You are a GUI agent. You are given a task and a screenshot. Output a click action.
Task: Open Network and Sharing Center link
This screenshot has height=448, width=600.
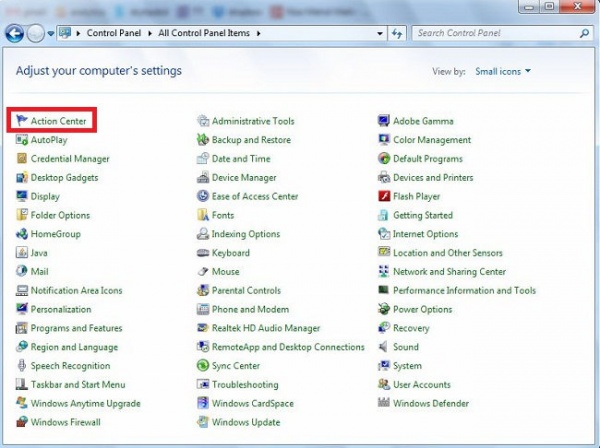click(x=450, y=272)
